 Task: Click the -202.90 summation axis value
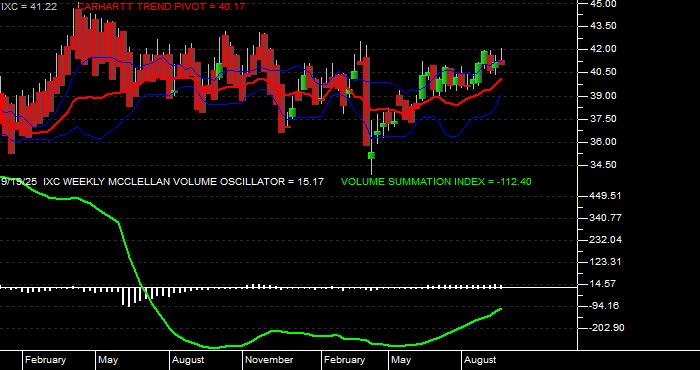click(606, 328)
